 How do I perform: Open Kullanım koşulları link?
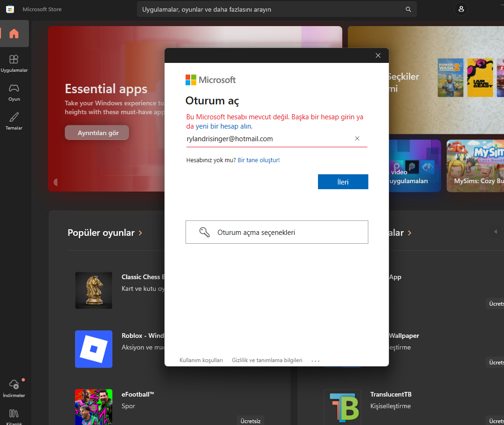201,360
